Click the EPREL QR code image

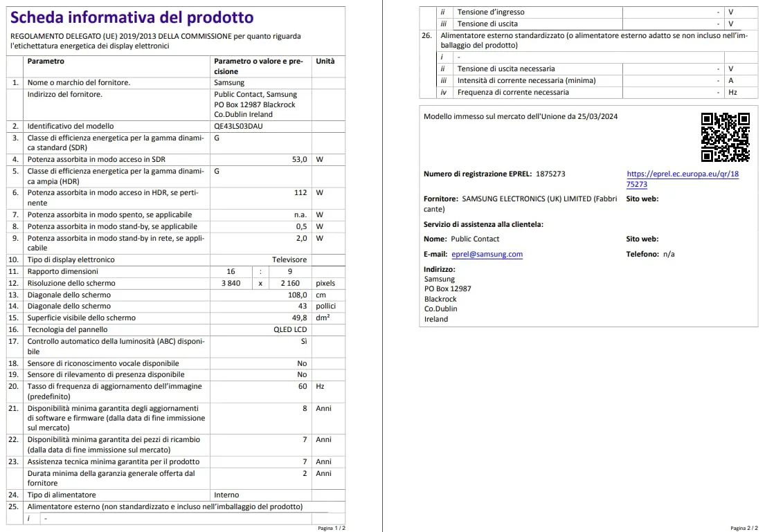[x=725, y=137]
